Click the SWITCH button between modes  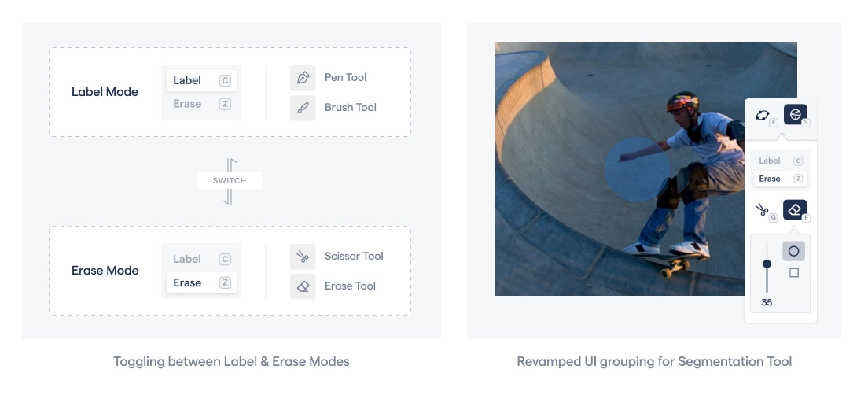(230, 181)
